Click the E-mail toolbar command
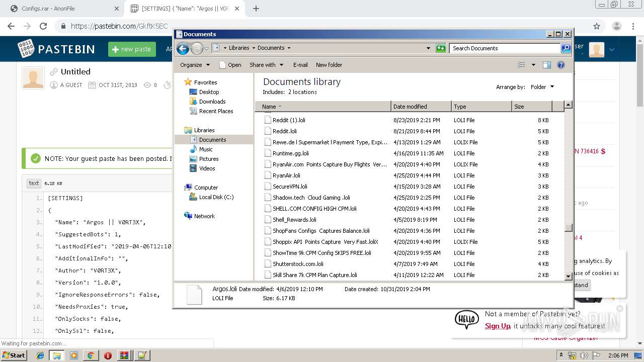This screenshot has height=362, width=644. 300,65
